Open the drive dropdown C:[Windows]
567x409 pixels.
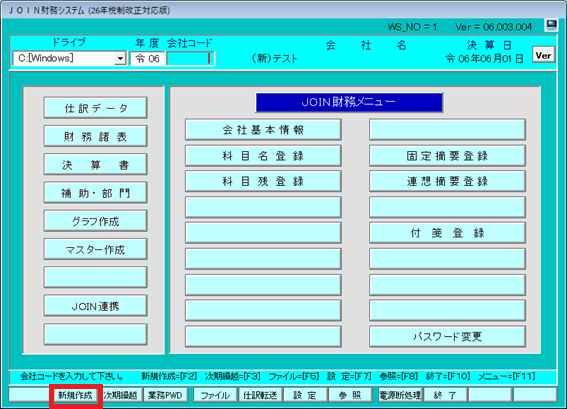click(120, 58)
